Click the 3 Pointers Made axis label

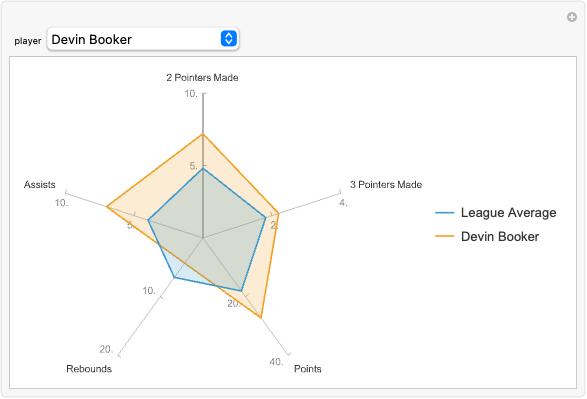[x=386, y=185]
